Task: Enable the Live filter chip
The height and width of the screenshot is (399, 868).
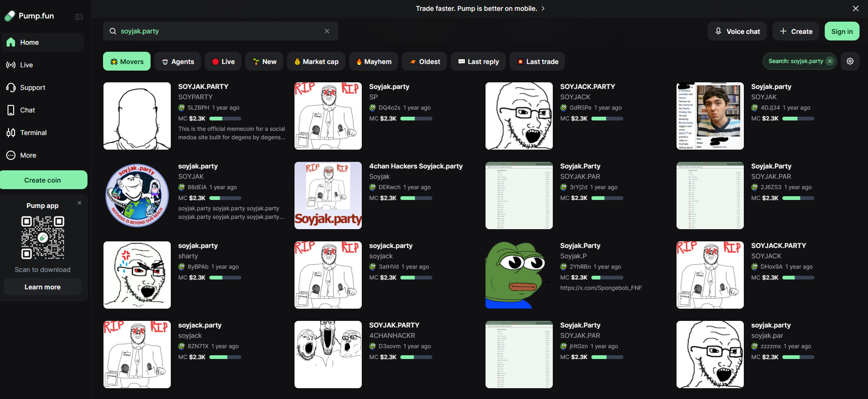Action: (223, 62)
